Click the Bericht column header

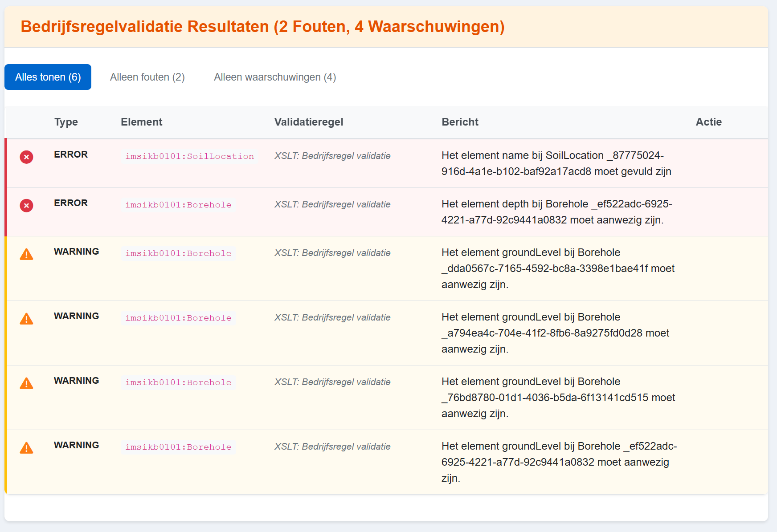point(460,122)
